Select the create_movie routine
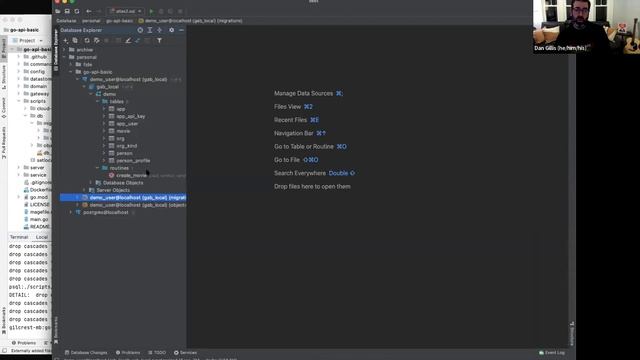This screenshot has width=640, height=360. point(131,176)
